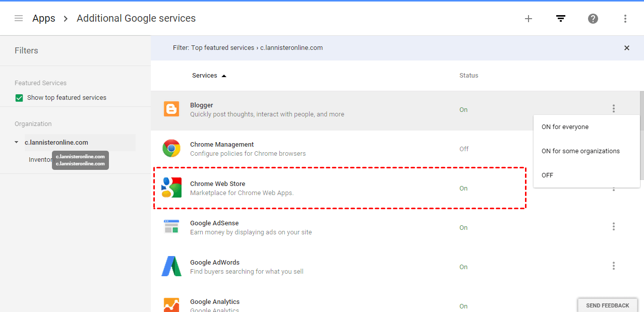Select ON for everyone
This screenshot has width=644, height=312.
point(565,127)
